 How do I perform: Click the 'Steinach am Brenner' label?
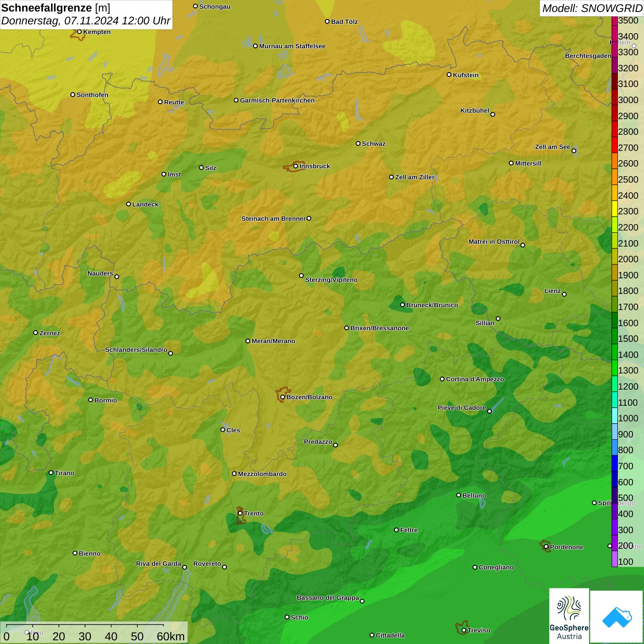tap(273, 218)
